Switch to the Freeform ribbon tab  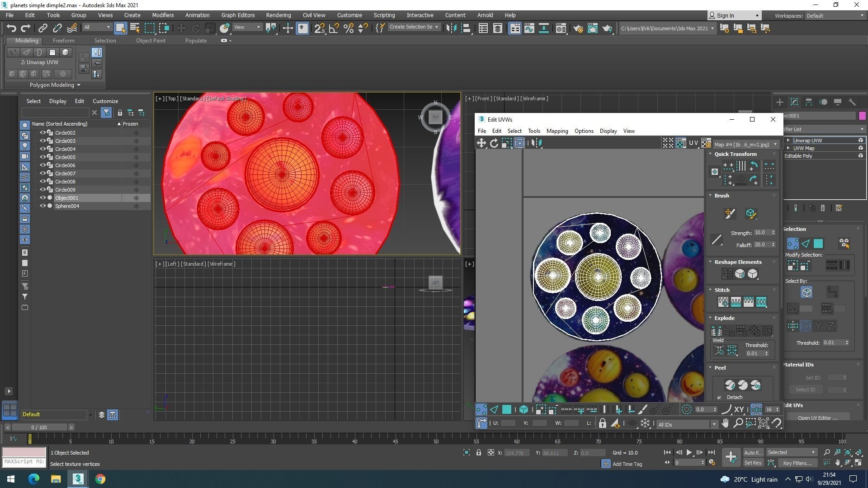[x=63, y=40]
